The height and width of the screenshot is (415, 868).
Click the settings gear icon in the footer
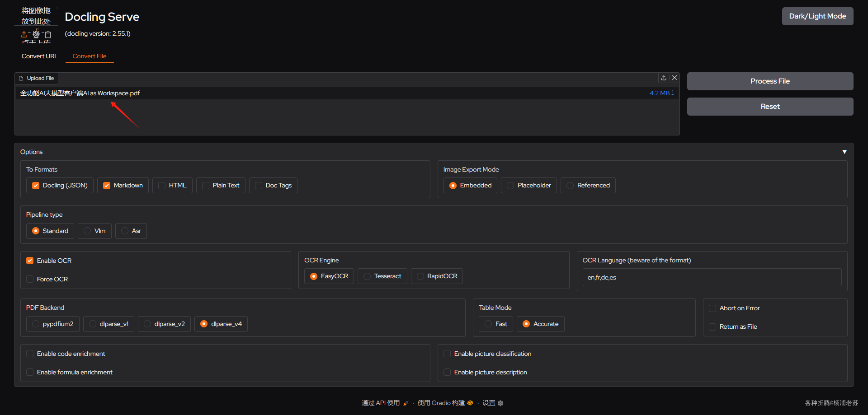pos(500,403)
